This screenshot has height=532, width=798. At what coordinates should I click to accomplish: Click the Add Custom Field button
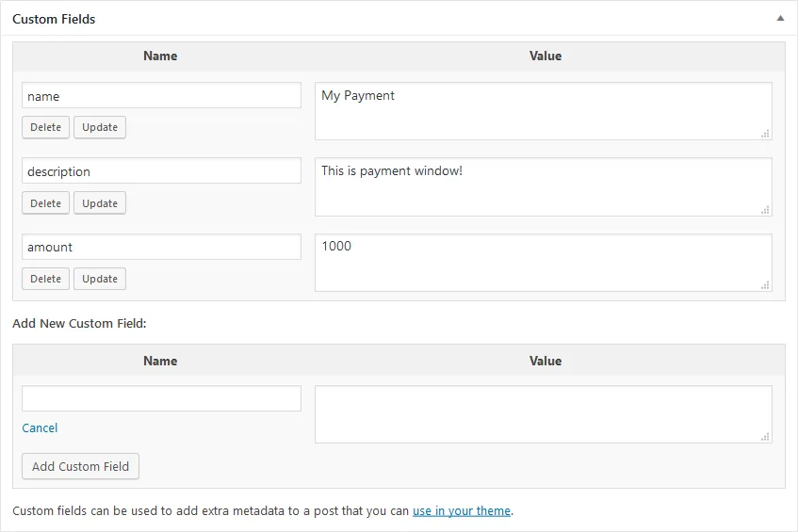point(80,466)
